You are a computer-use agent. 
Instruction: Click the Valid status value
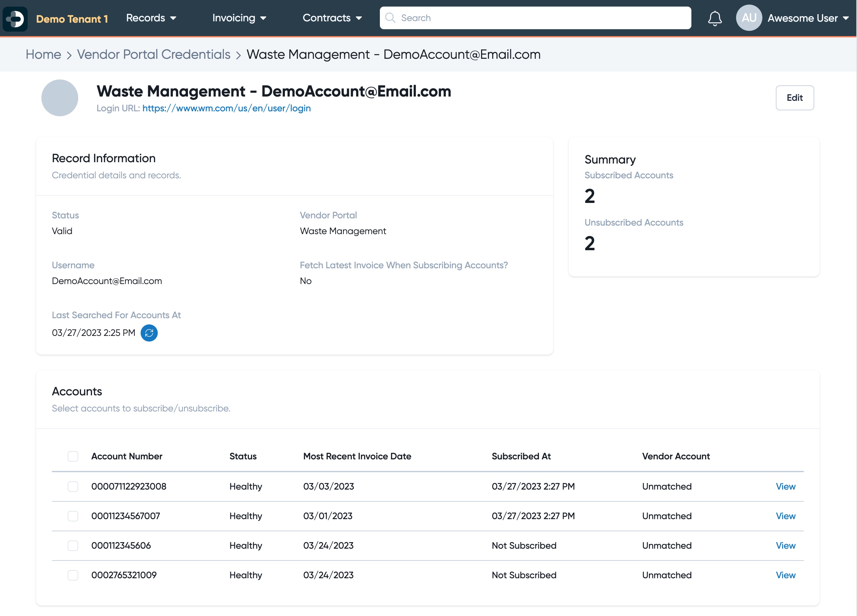click(x=62, y=231)
